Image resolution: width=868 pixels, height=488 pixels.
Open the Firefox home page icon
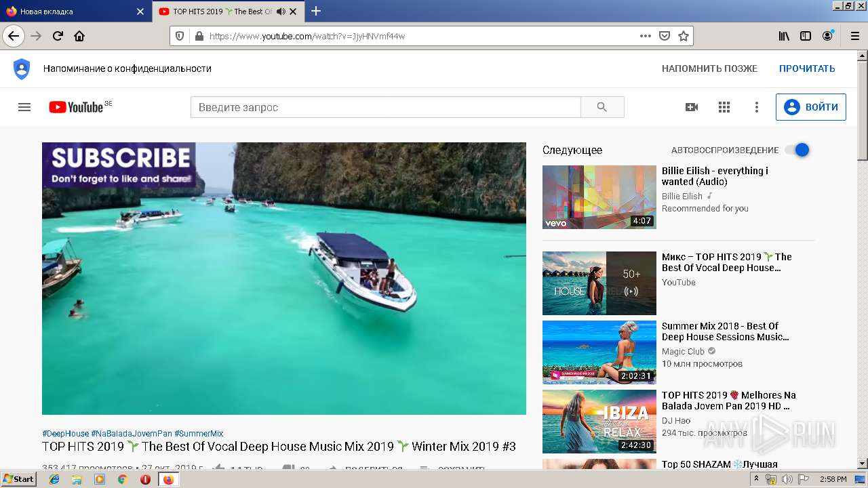[79, 36]
